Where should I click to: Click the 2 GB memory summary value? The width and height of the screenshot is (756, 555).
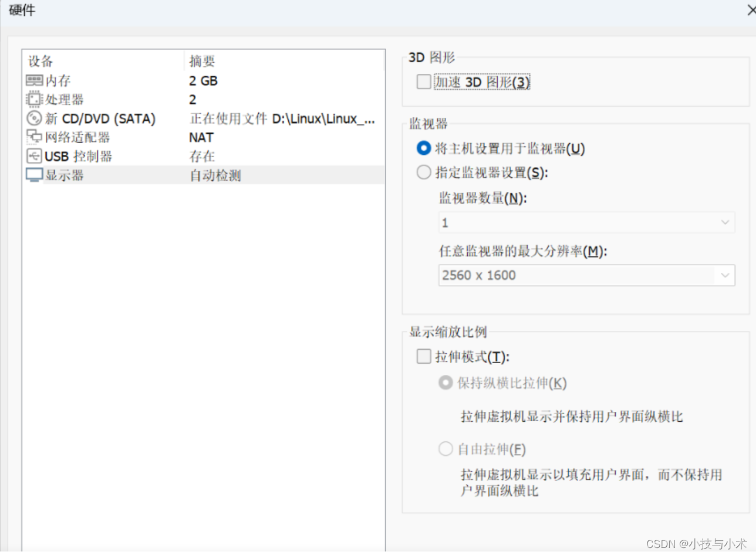click(x=203, y=80)
